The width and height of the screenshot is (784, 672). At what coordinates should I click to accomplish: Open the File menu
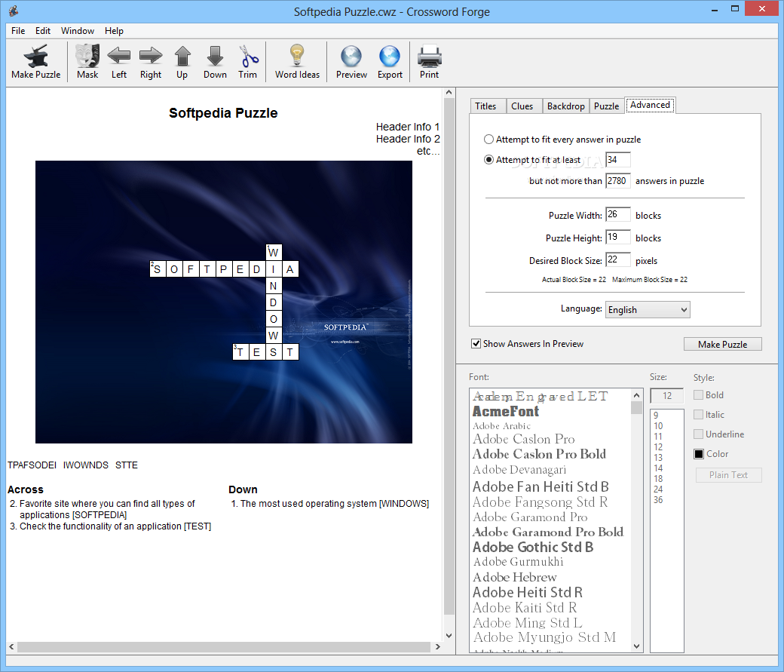[18, 30]
